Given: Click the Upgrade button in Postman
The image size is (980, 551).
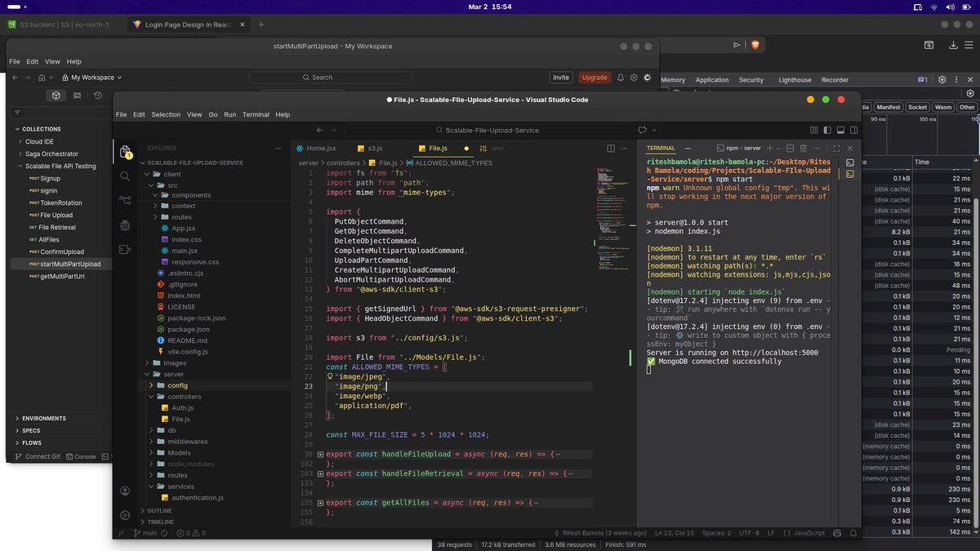Looking at the screenshot, I should point(595,78).
